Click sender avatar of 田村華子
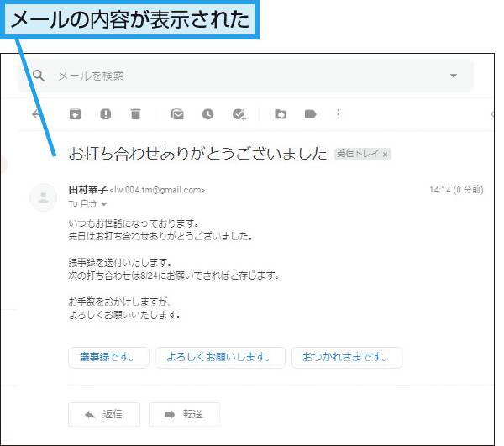The height and width of the screenshot is (446, 504). pyautogui.click(x=43, y=197)
